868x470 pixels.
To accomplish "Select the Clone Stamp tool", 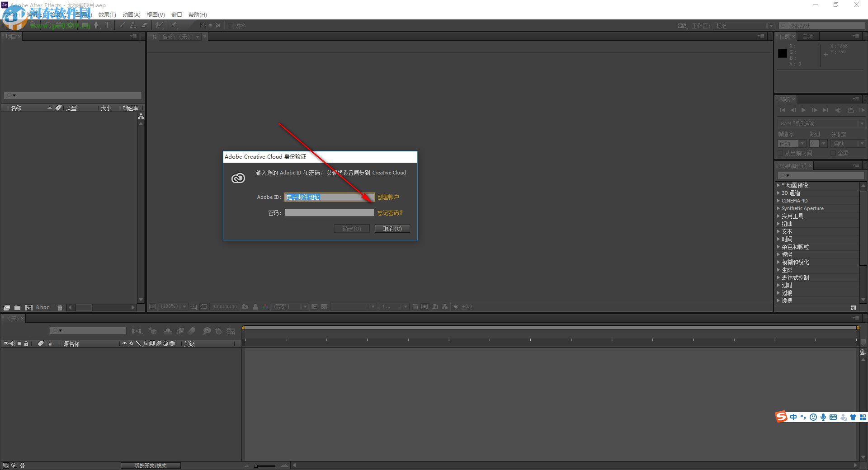I will click(x=133, y=26).
